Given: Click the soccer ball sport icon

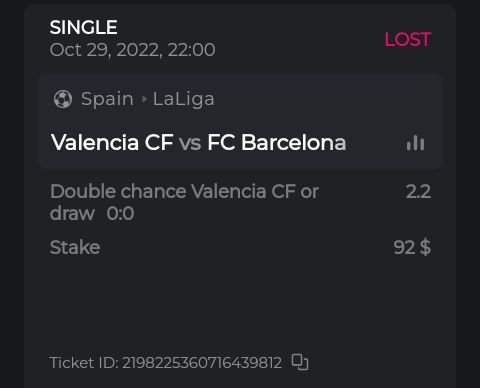Looking at the screenshot, I should [x=63, y=99].
